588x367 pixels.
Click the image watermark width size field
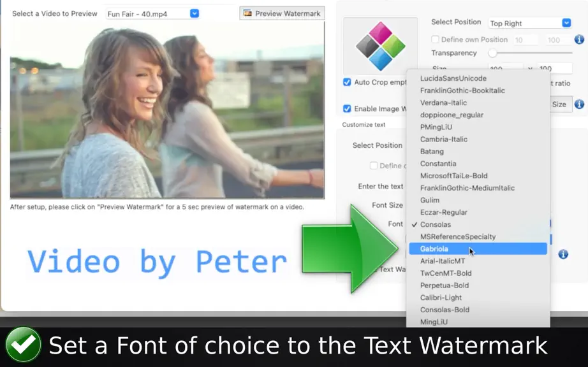coord(504,69)
